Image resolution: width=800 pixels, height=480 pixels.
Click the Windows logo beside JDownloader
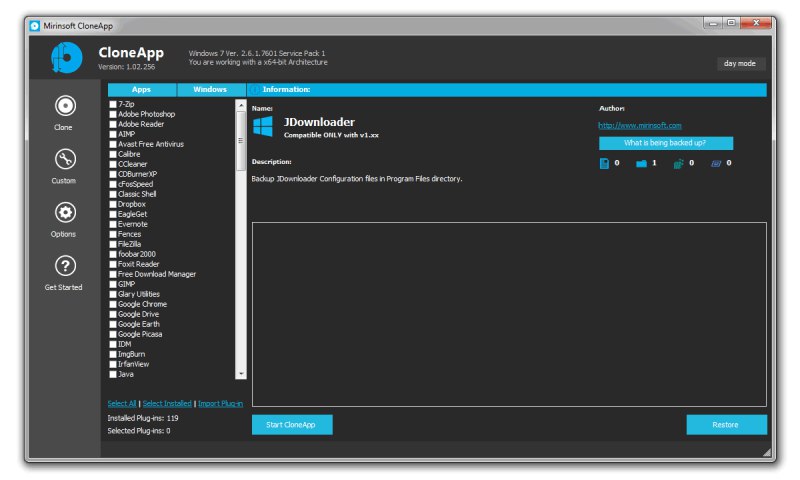tap(263, 126)
